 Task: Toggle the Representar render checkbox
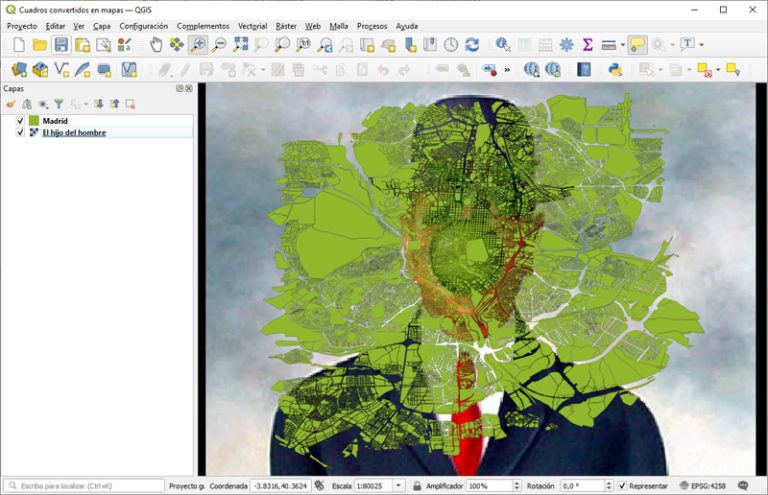click(x=622, y=486)
